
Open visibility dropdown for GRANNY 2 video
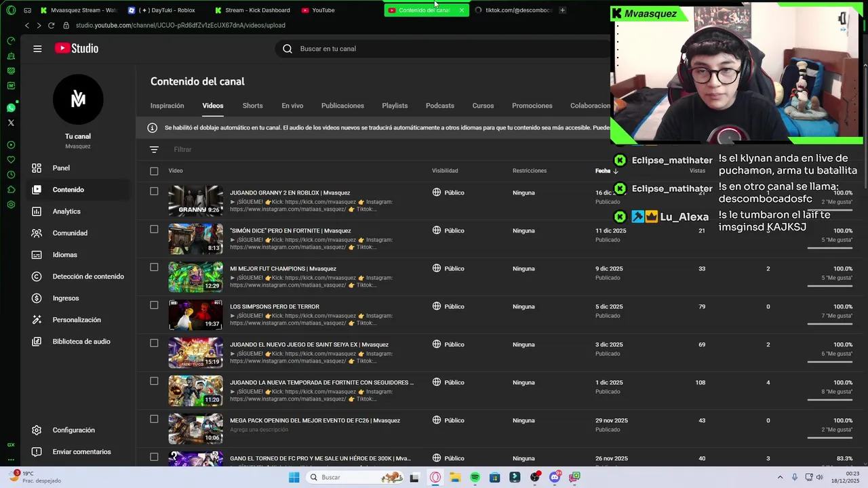(448, 192)
